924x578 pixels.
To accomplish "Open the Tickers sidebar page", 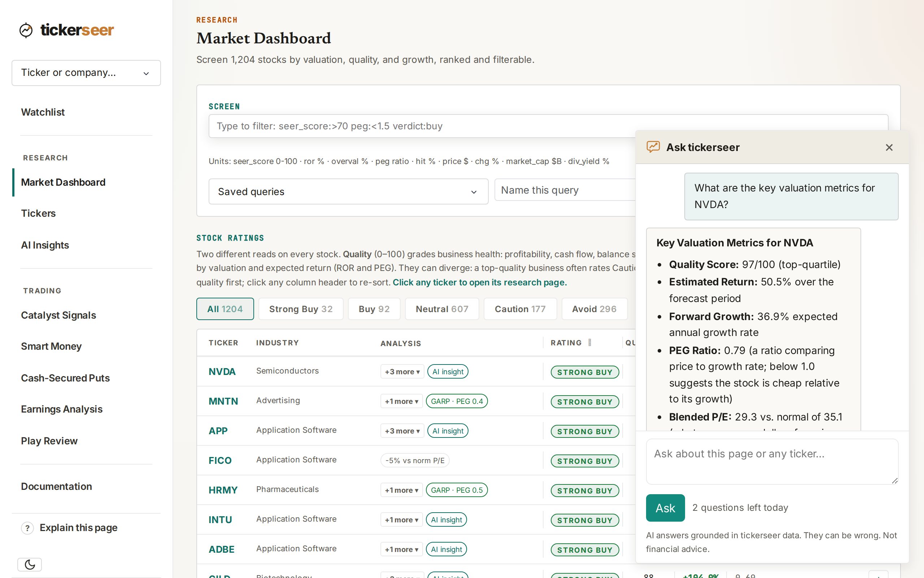I will [x=38, y=213].
